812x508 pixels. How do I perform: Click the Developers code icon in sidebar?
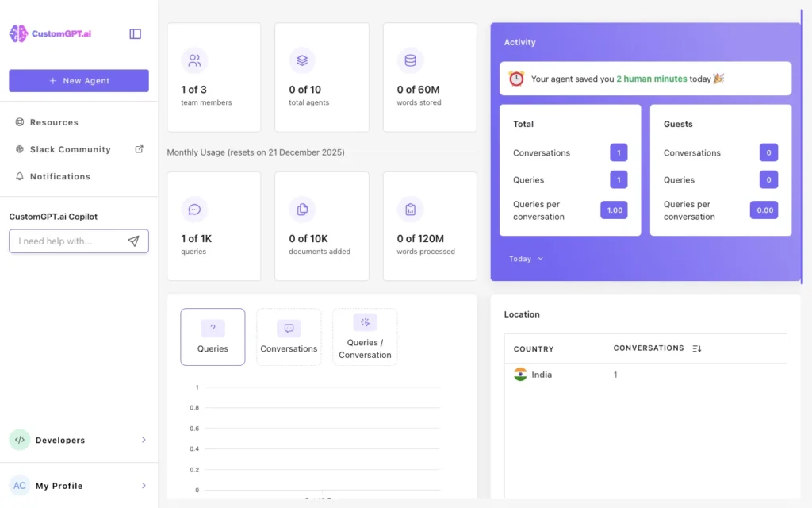tap(19, 439)
